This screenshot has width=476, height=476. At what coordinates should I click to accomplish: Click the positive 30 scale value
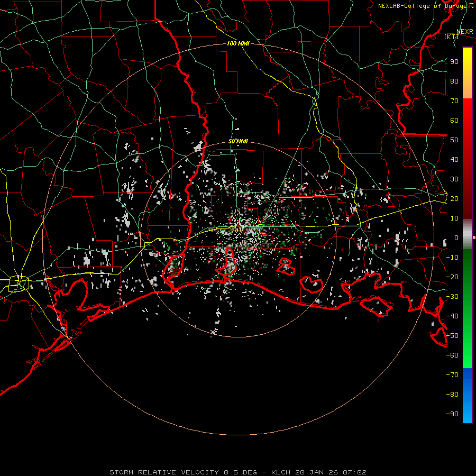(x=454, y=179)
